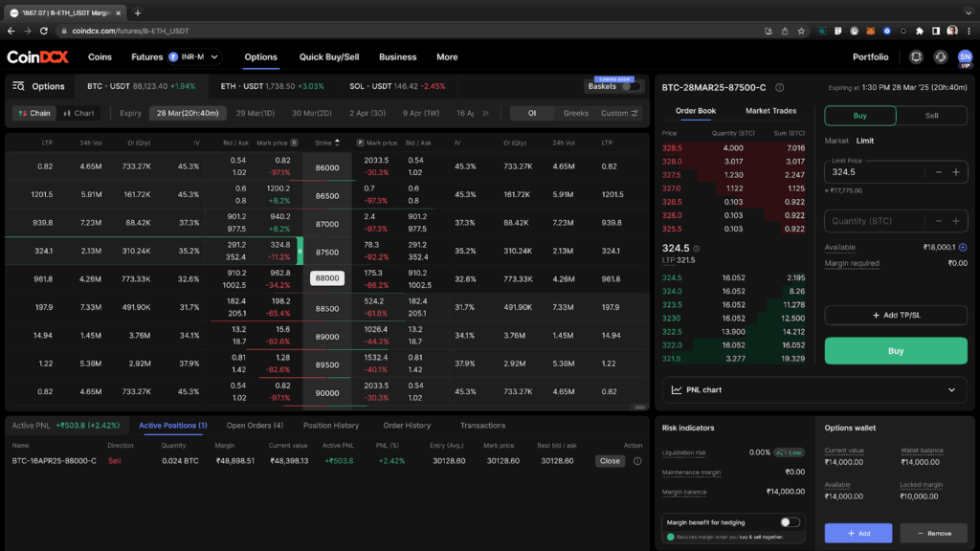Switch to Market Trades tab
Image resolution: width=980 pixels, height=551 pixels.
click(770, 111)
